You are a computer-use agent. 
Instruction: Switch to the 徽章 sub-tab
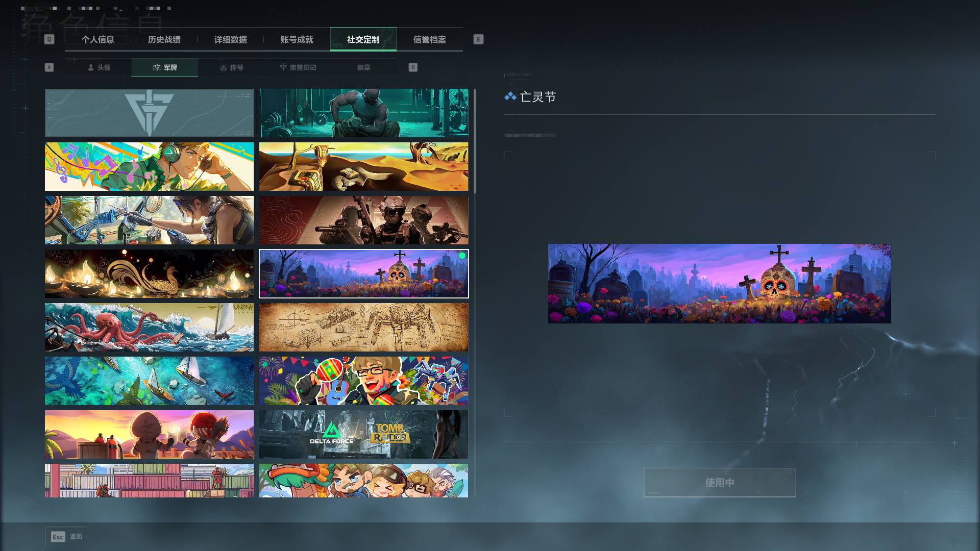(364, 67)
